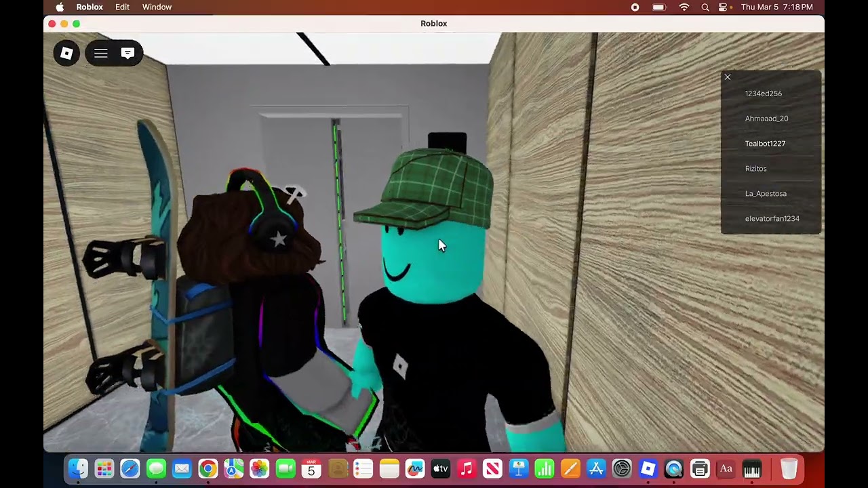Open the Window menu
Screen dimensions: 868x488
tap(157, 7)
